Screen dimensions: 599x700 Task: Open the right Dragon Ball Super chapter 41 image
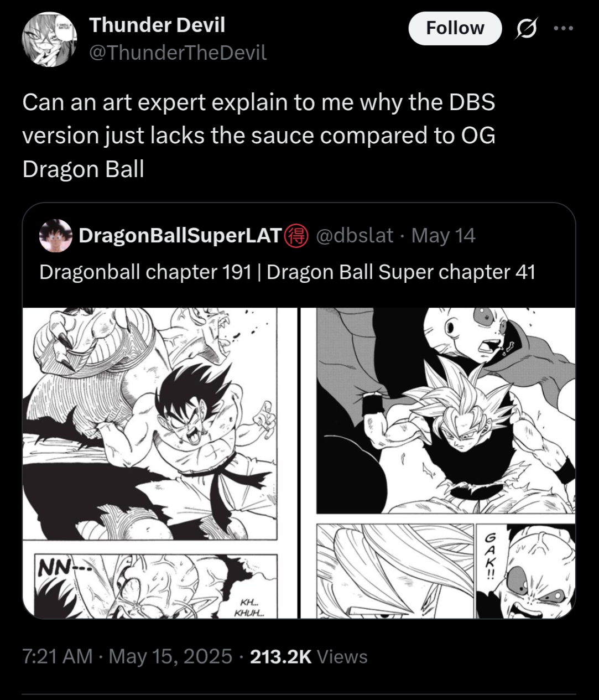(x=438, y=463)
